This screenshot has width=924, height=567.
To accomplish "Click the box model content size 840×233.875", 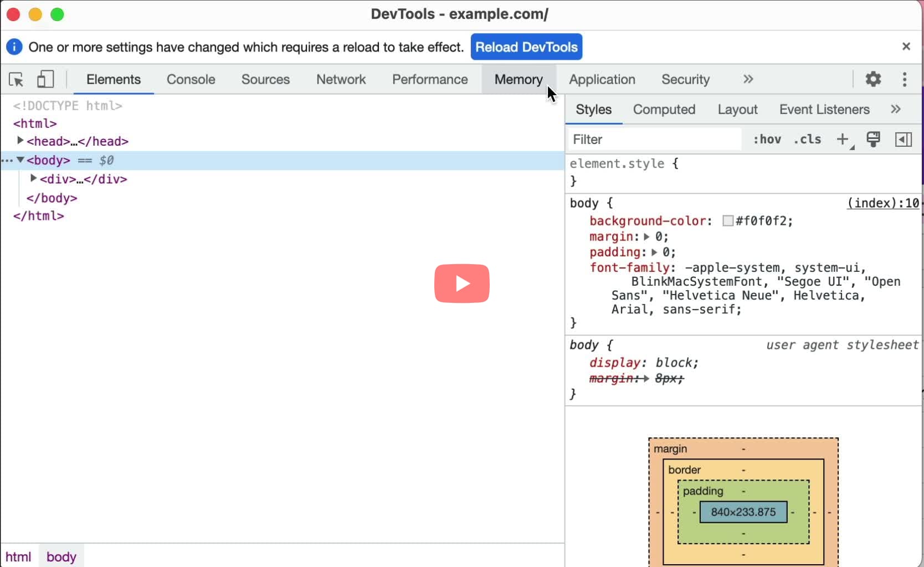I will point(743,512).
